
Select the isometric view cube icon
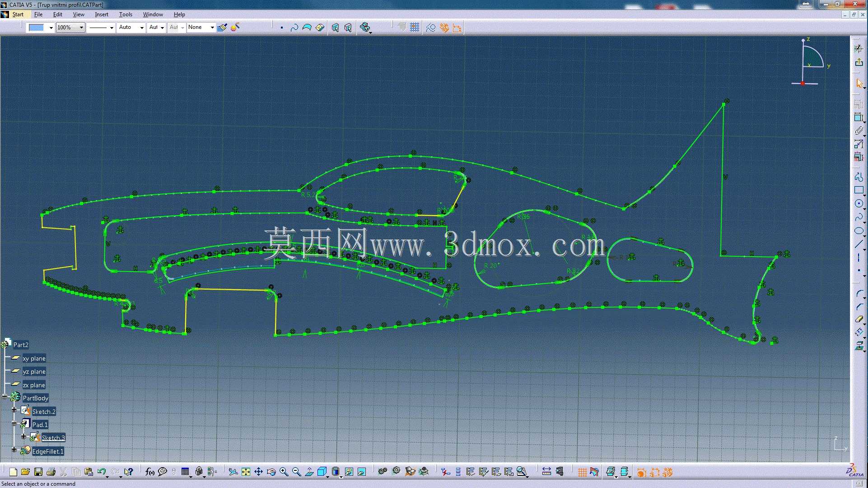coord(322,472)
